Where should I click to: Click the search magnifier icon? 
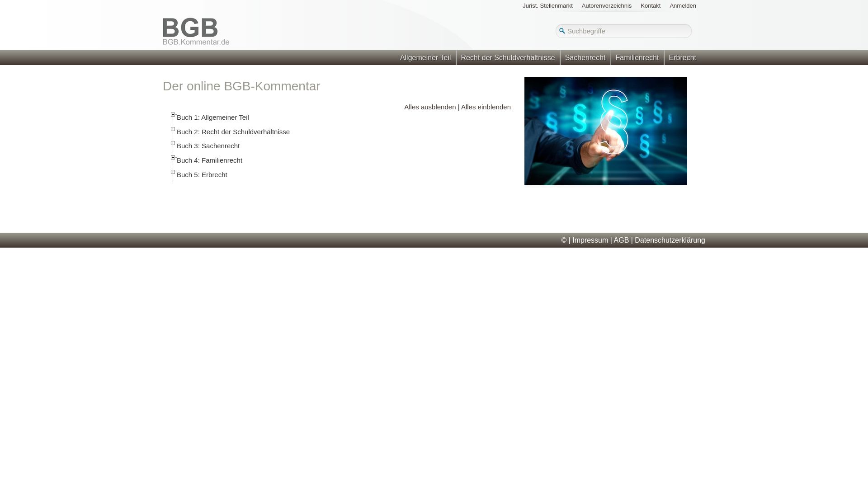(x=562, y=31)
